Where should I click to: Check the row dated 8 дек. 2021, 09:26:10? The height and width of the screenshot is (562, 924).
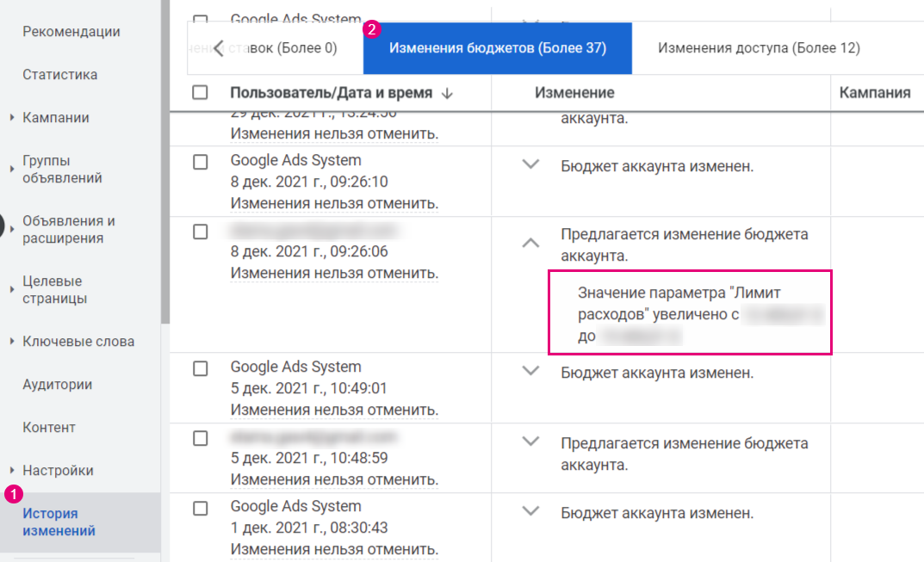[x=201, y=161]
